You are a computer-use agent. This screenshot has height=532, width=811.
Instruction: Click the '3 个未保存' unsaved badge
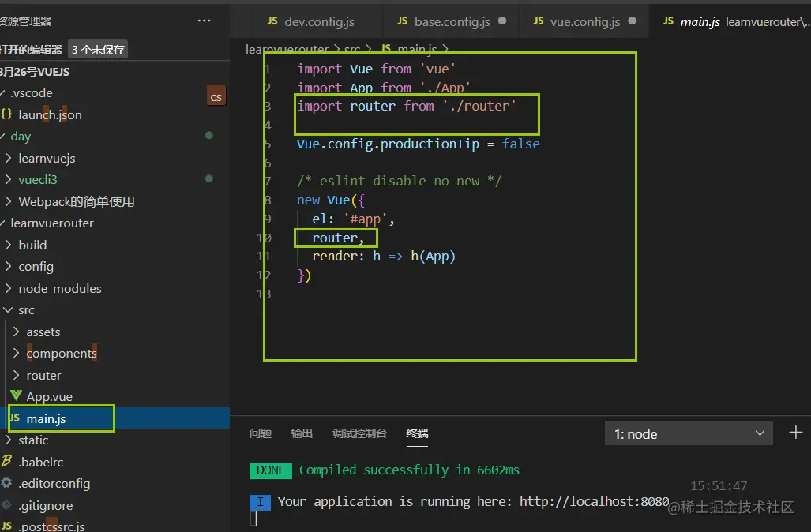pyautogui.click(x=98, y=50)
